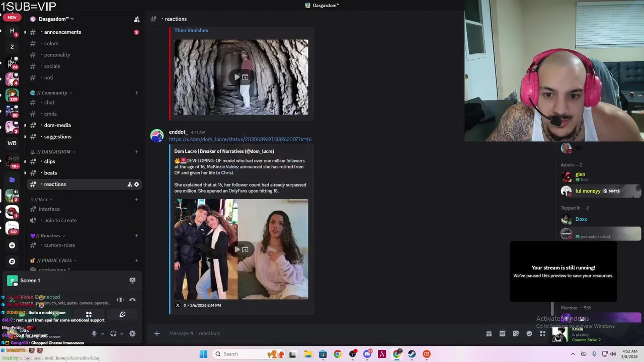
Task: Mute the microphone in Discord
Action: pos(94,333)
